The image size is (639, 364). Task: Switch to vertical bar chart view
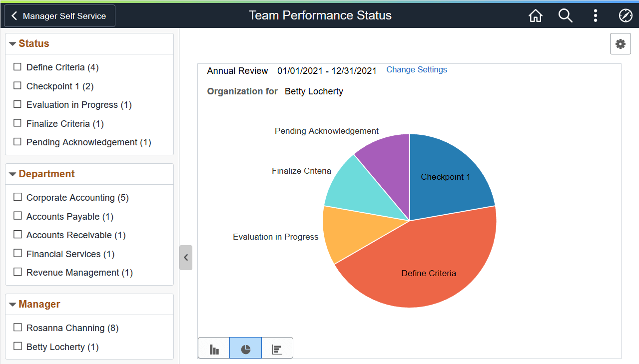pyautogui.click(x=213, y=349)
